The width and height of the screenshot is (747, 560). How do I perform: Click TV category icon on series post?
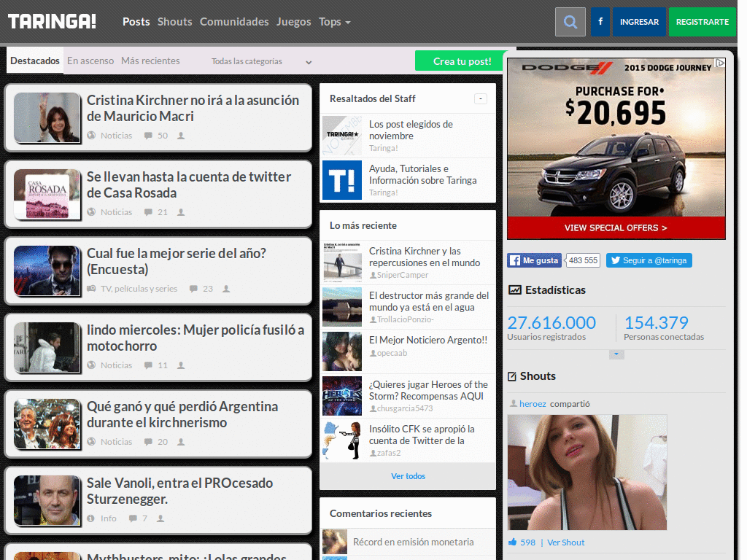click(91, 289)
